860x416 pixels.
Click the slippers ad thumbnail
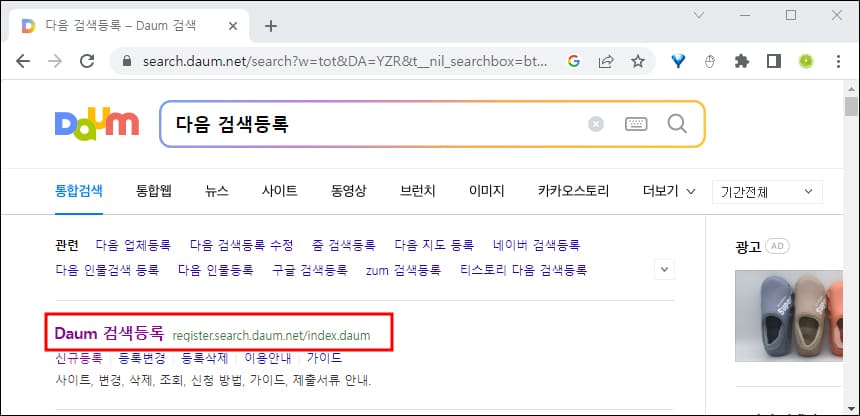[789, 316]
